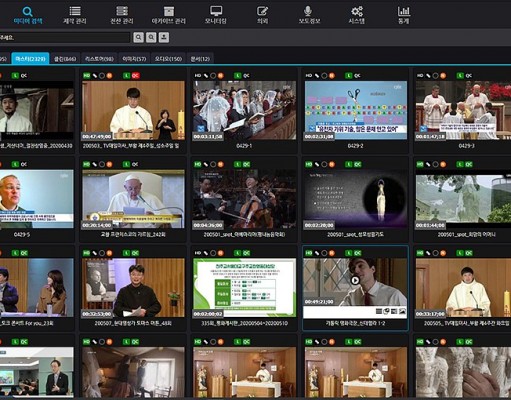Toggle the circle indicator on 200505 card
Screen dimensions: 511x400
435,253
